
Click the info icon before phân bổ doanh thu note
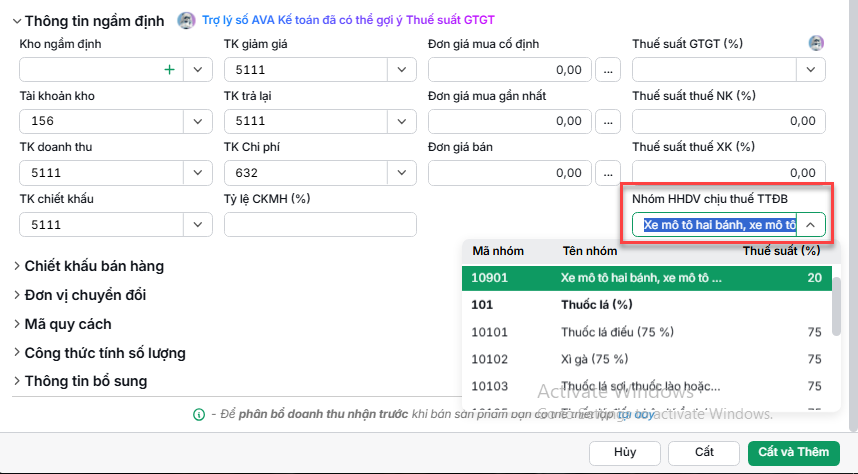(199, 414)
